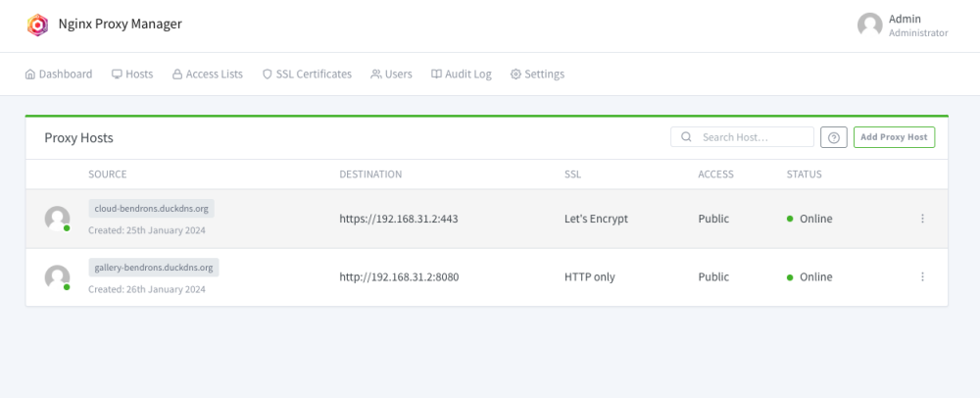
Task: Open the Admin user avatar menu
Action: (869, 25)
